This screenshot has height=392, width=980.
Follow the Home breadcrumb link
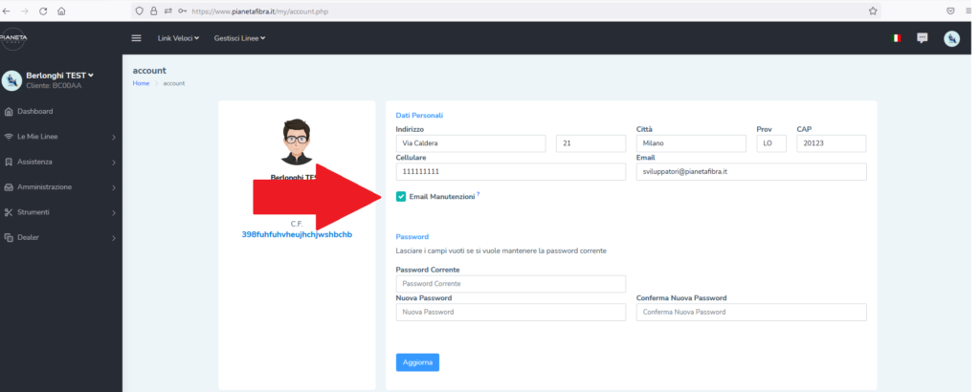tap(141, 83)
